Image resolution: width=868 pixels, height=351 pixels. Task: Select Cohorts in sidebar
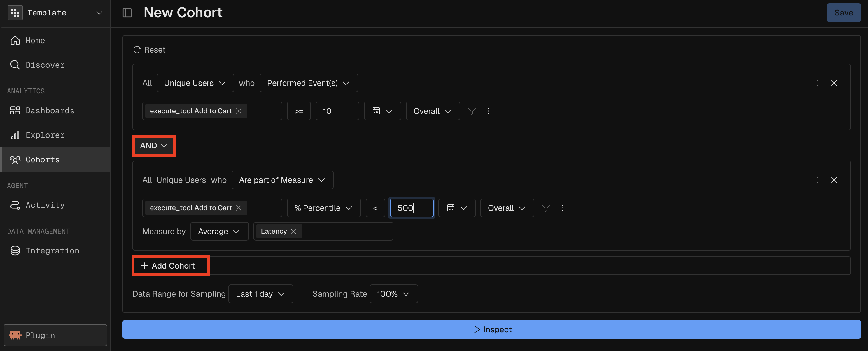pyautogui.click(x=55, y=159)
